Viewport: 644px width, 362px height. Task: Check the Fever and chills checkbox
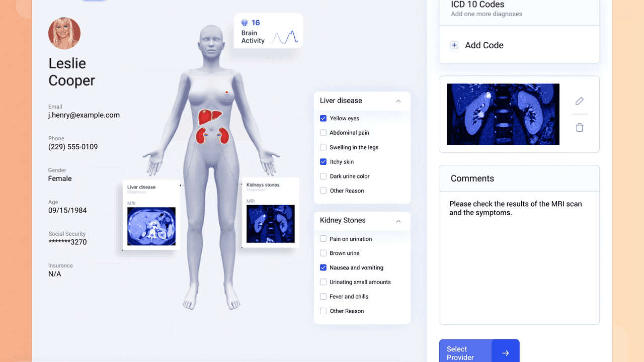(323, 297)
